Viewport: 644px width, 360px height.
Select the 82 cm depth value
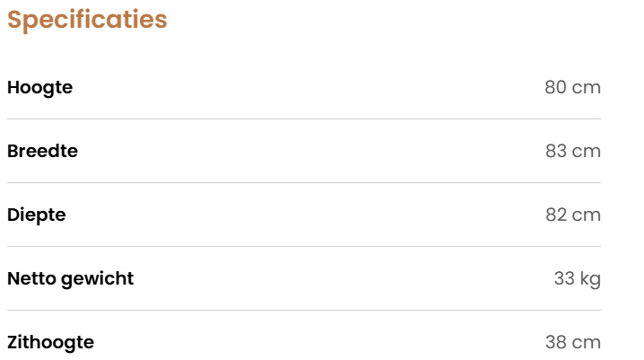[572, 215]
